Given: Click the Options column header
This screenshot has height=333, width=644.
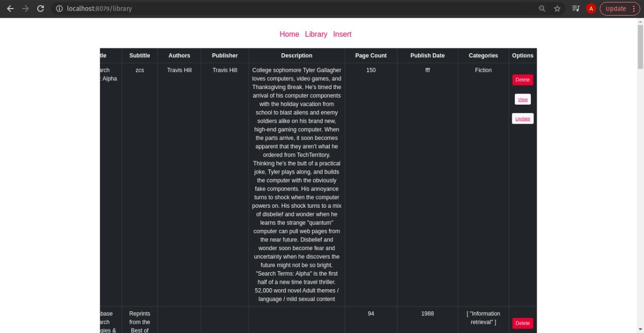Looking at the screenshot, I should (x=523, y=55).
